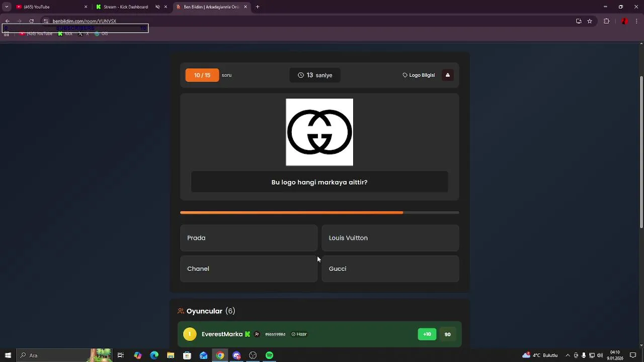Open the Chrome three-dot menu

point(637,21)
